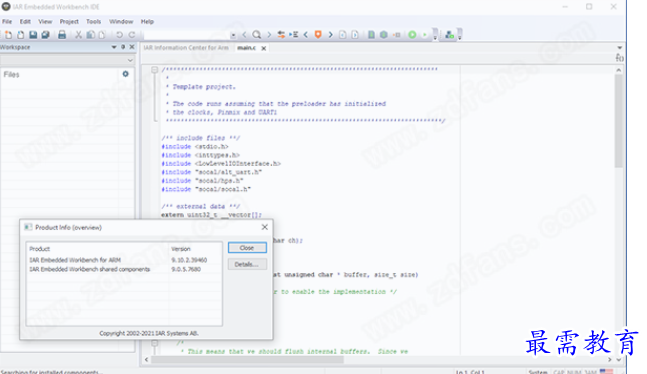
Task: Close the Workspace panel
Action: click(x=132, y=47)
